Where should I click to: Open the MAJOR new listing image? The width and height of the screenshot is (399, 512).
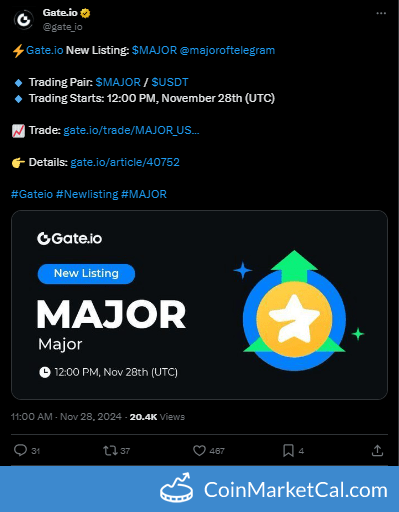pos(199,305)
